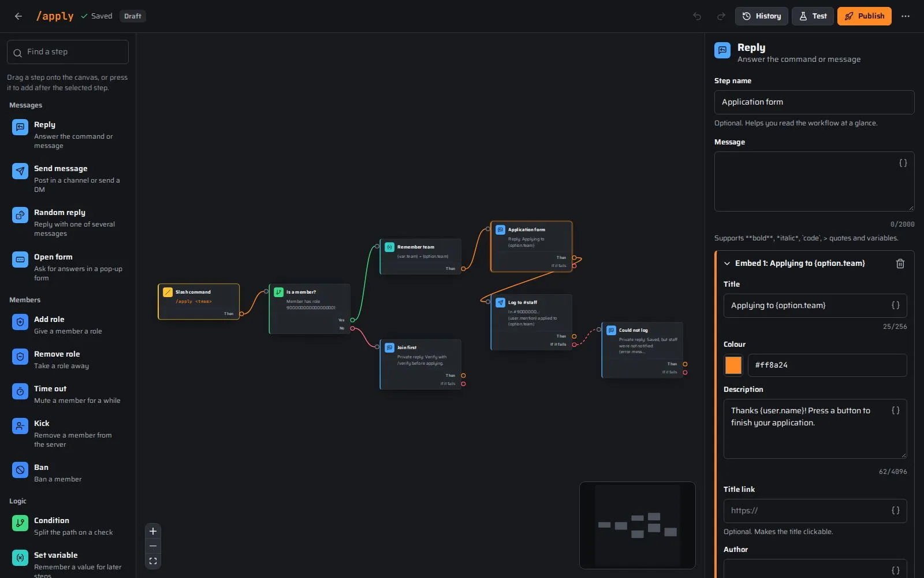
Task: Select the Send message step icon
Action: click(20, 171)
